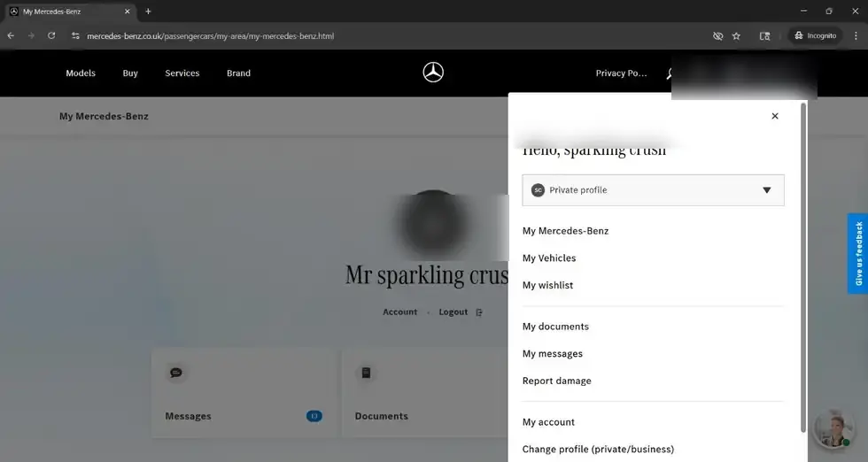The width and height of the screenshot is (868, 462).
Task: Click the messages count badge
Action: coord(314,416)
